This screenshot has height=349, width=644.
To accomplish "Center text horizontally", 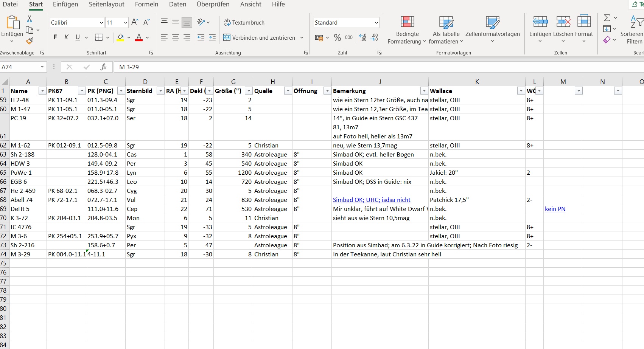I will point(176,37).
